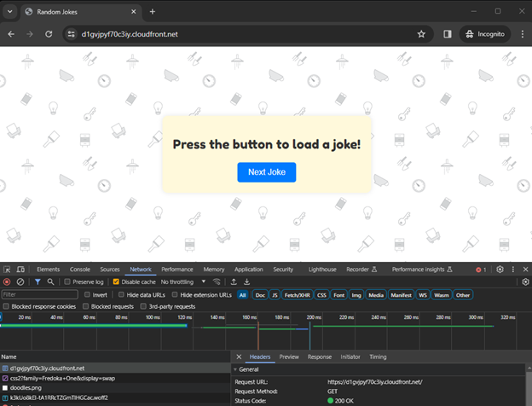Open the tab search dropdown arrow
Image resolution: width=532 pixels, height=406 pixels.
(x=10, y=11)
